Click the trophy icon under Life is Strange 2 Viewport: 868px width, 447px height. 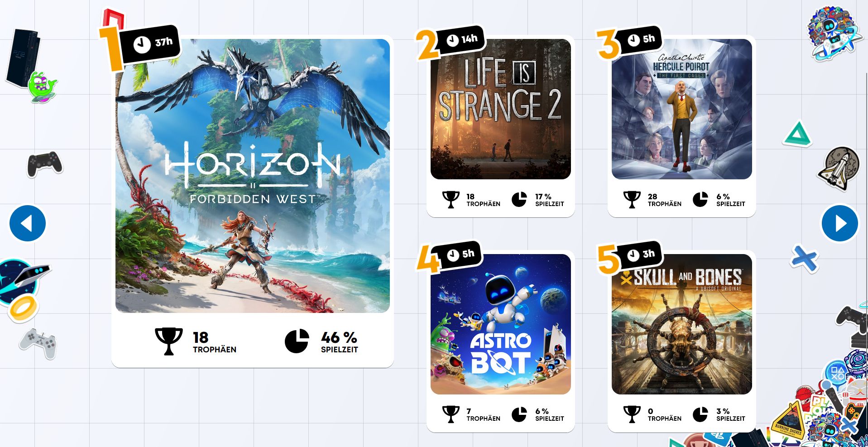(451, 200)
